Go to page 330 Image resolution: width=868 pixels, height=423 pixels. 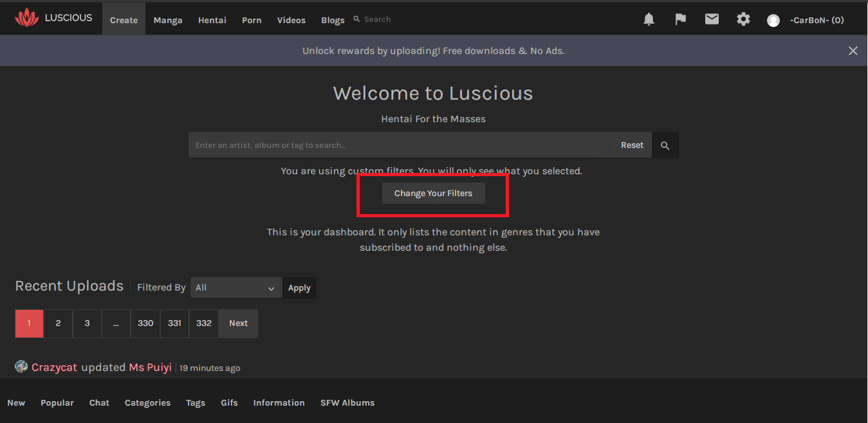pyautogui.click(x=145, y=323)
